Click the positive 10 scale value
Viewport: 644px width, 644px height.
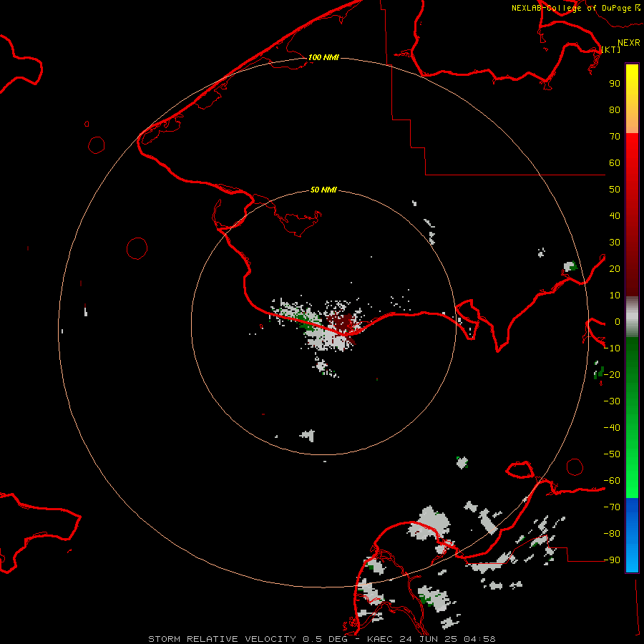pos(615,296)
